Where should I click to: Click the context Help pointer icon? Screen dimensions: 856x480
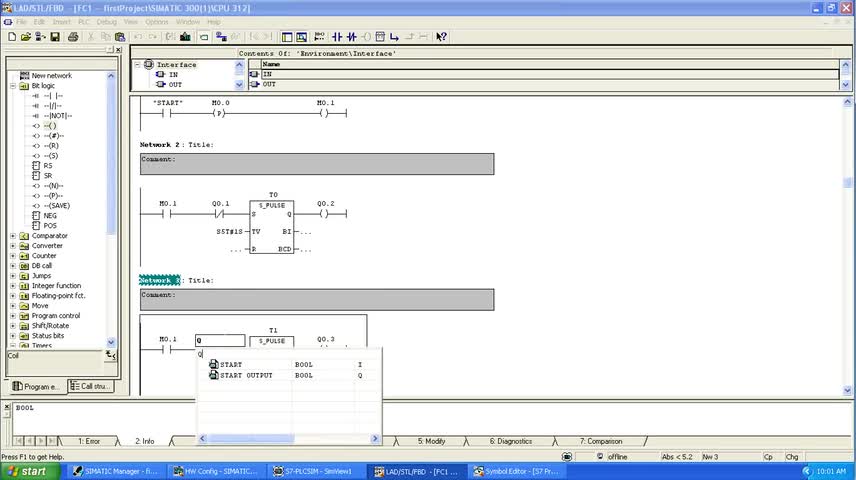pos(441,37)
